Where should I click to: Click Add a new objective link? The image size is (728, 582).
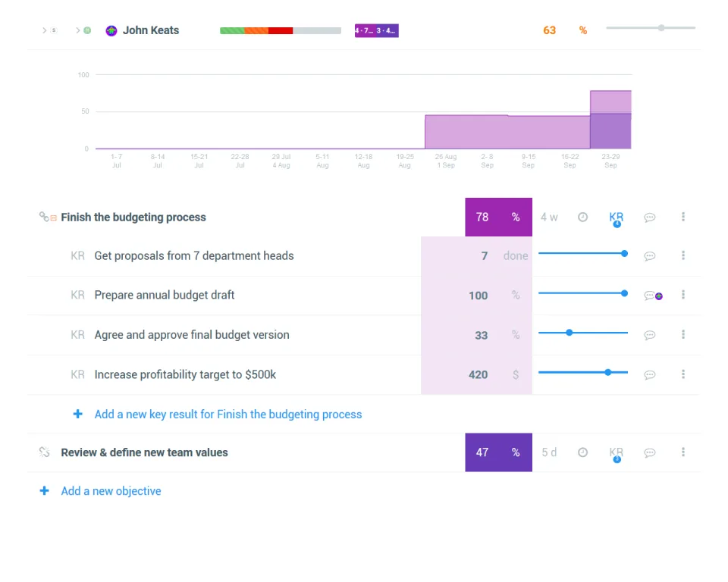(111, 491)
